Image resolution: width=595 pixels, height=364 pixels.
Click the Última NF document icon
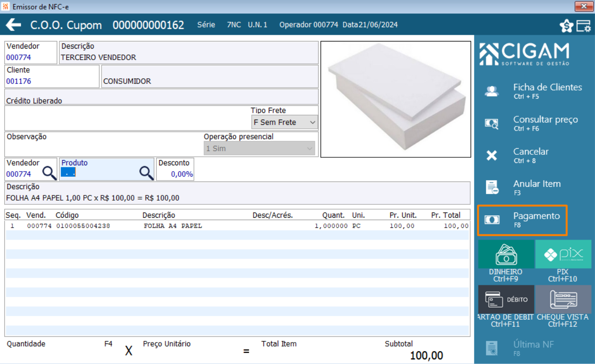pyautogui.click(x=492, y=348)
